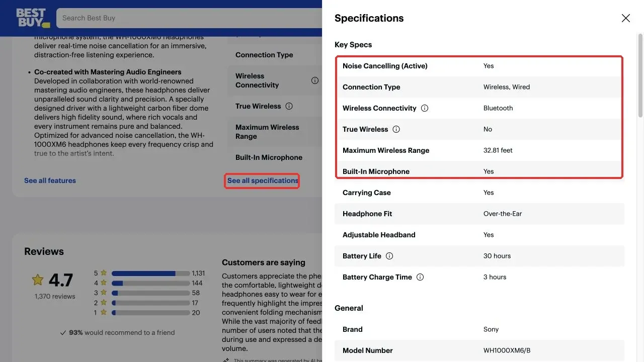Screen dimensions: 644x362
Task: Click Wireless Connectivity info icon on the background page
Action: (315, 80)
